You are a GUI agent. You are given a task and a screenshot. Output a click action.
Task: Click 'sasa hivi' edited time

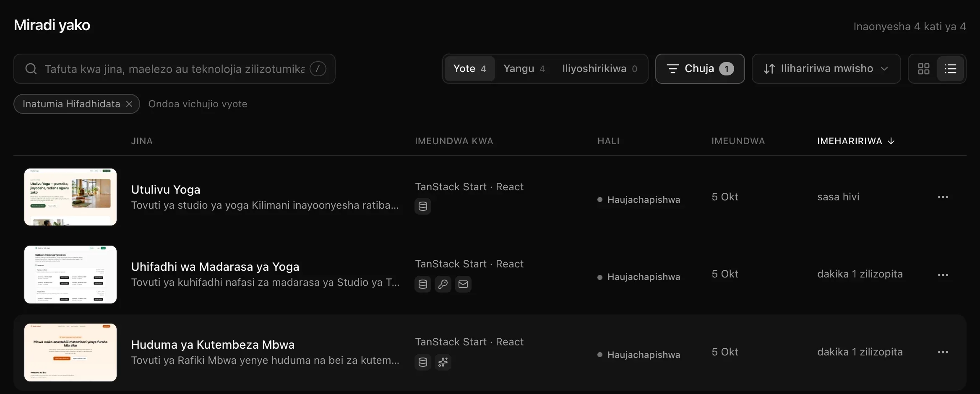(838, 197)
